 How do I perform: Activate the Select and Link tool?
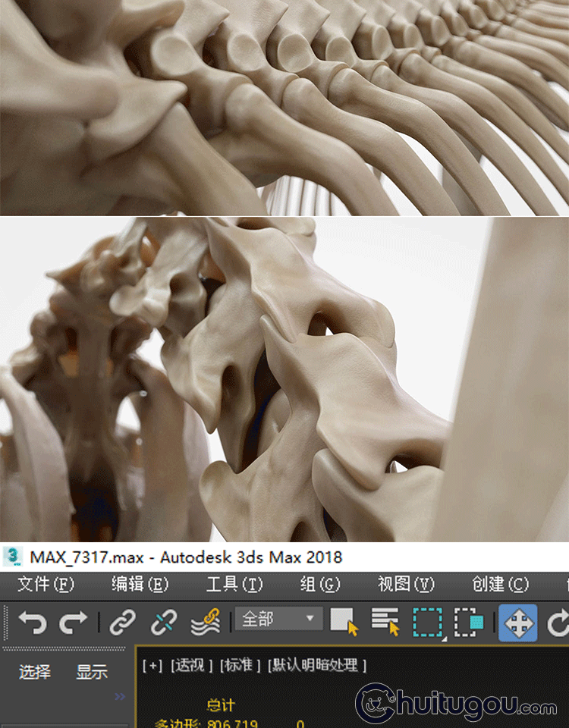(x=121, y=623)
